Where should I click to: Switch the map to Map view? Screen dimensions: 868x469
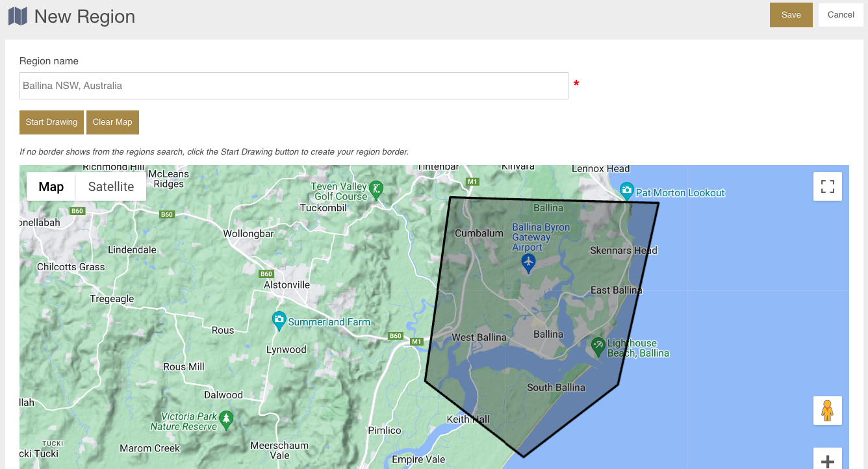pos(51,186)
